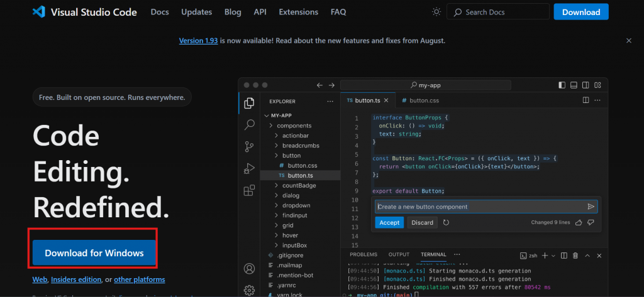Click the Source Control icon in activity bar
This screenshot has width=644, height=297.
249,146
